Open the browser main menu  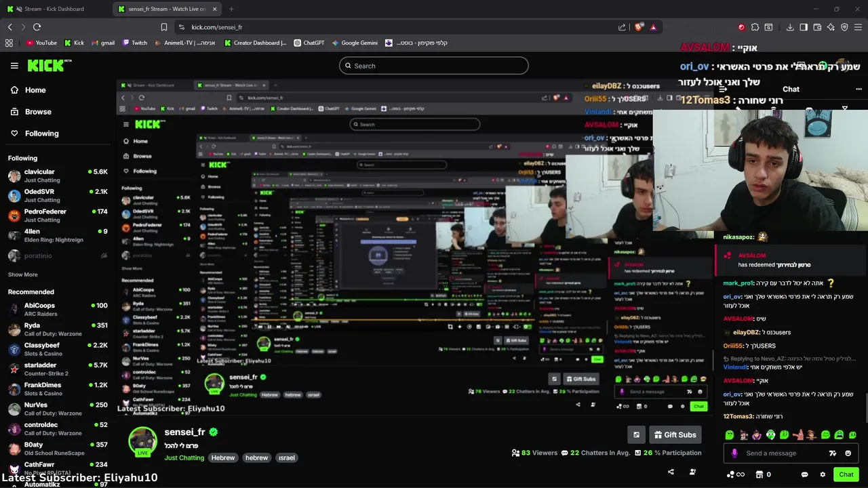pyautogui.click(x=859, y=27)
